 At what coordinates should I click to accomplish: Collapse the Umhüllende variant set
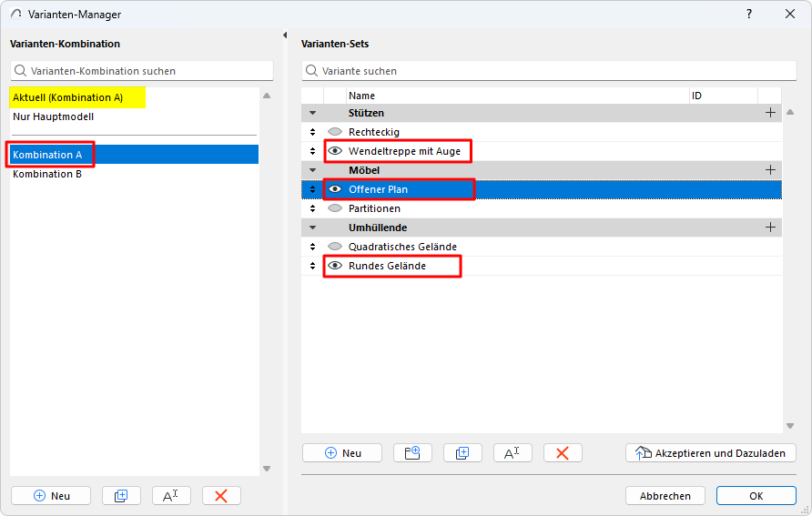[x=313, y=228]
